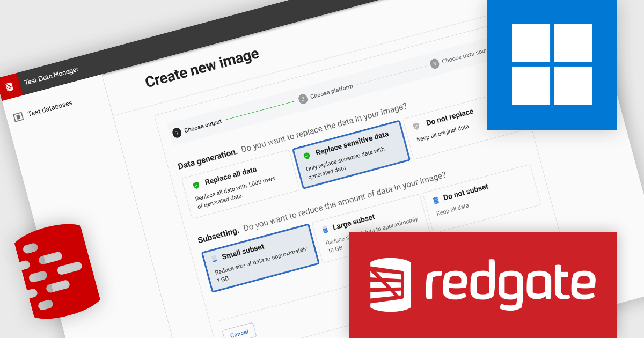Click 'Reduce size of data to approximately 1 GB' text

pyautogui.click(x=261, y=264)
